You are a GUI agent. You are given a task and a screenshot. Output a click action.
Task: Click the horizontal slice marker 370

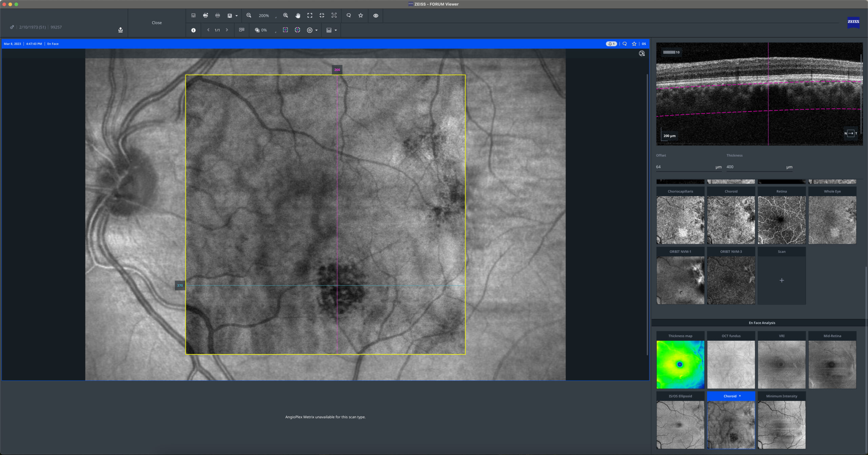coord(180,285)
